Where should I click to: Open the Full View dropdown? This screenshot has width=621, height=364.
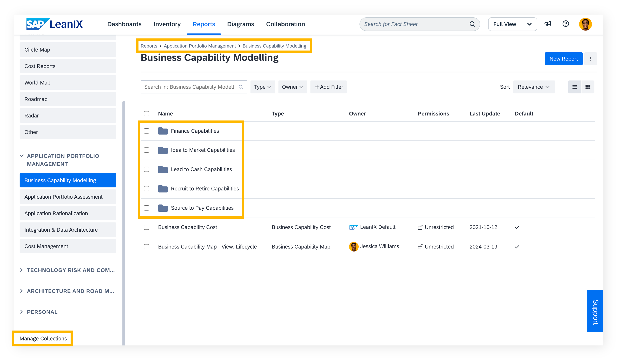(512, 24)
